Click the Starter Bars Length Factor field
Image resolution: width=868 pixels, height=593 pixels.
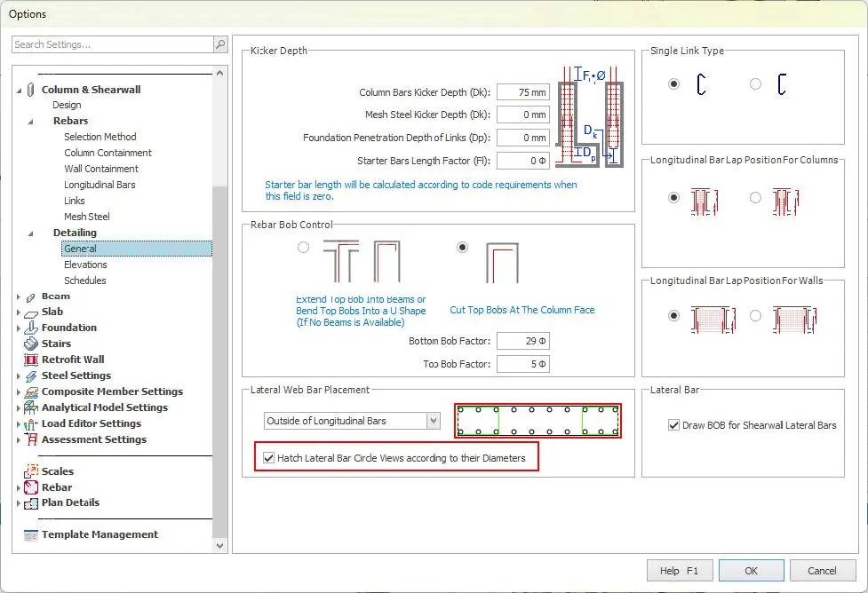(x=522, y=161)
